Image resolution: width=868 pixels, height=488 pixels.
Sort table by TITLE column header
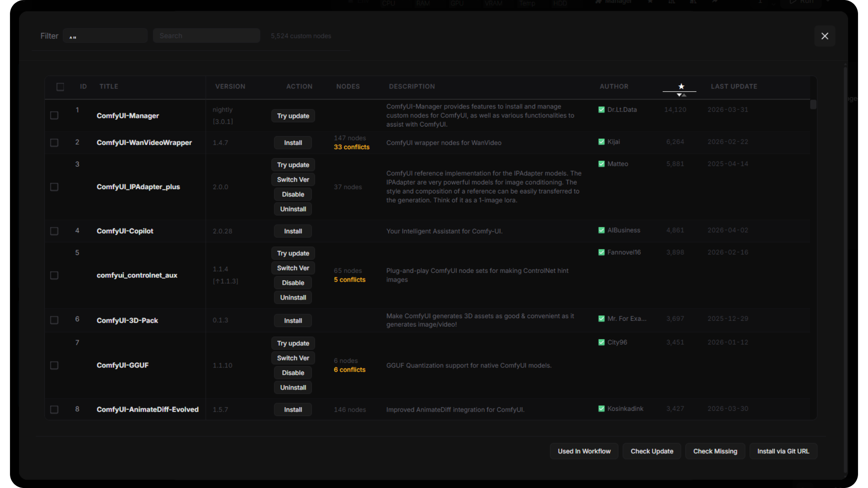[x=108, y=86]
